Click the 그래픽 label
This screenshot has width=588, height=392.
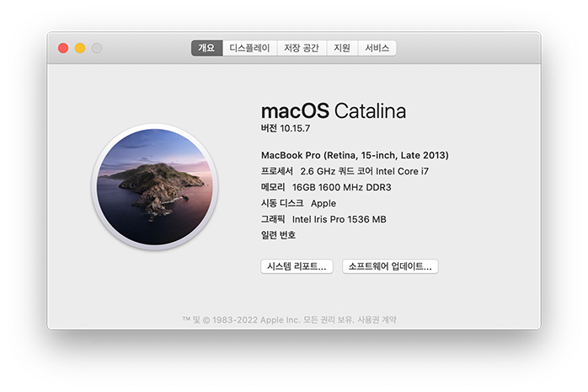tap(273, 219)
